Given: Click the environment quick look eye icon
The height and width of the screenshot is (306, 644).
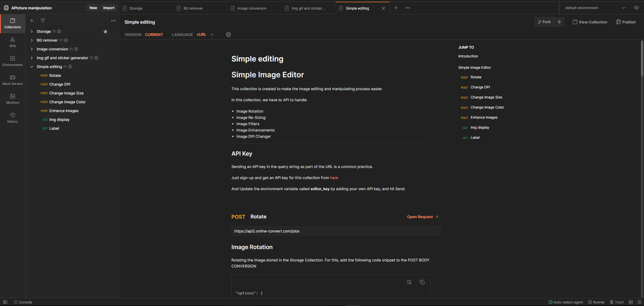Looking at the screenshot, I should [636, 8].
